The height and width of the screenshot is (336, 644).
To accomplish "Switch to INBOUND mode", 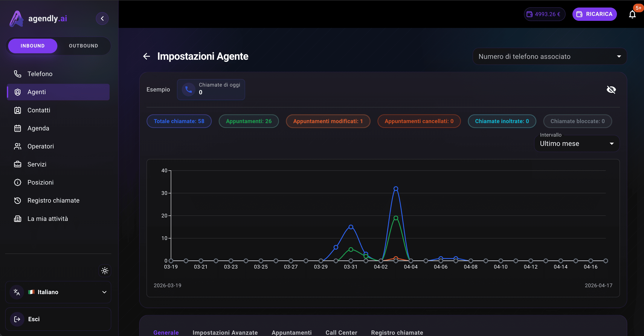I will tap(33, 46).
